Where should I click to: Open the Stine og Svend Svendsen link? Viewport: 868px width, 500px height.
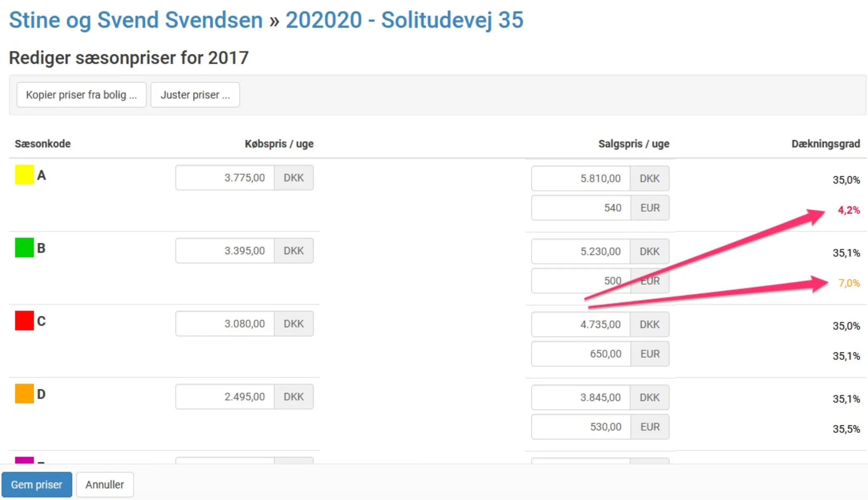click(136, 20)
